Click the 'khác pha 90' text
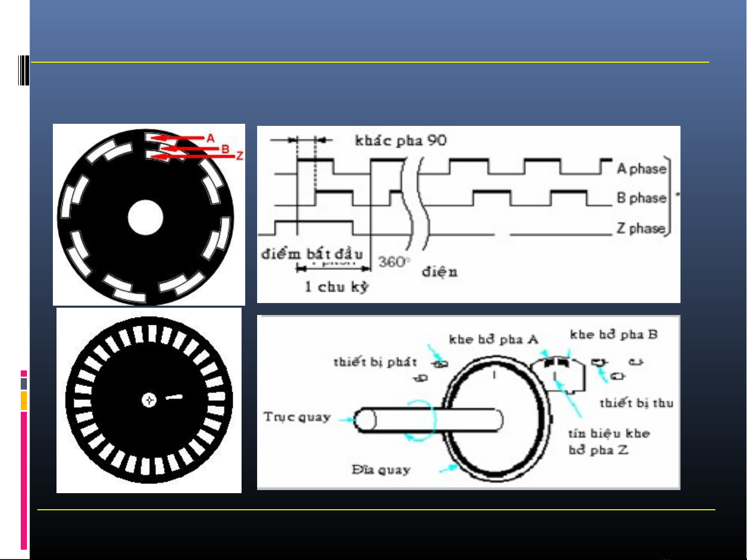Screen dimensions: 747x560 click(400, 140)
